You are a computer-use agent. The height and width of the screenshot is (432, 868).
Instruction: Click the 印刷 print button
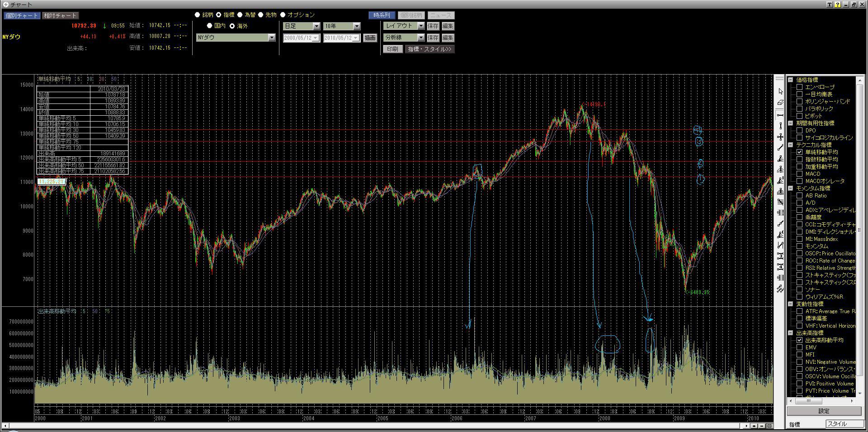click(x=393, y=49)
